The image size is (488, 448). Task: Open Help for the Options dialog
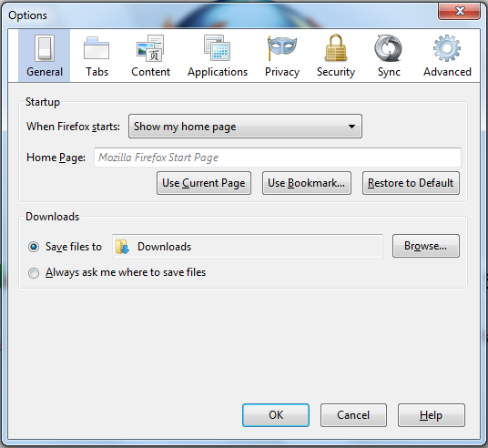pyautogui.click(x=431, y=415)
